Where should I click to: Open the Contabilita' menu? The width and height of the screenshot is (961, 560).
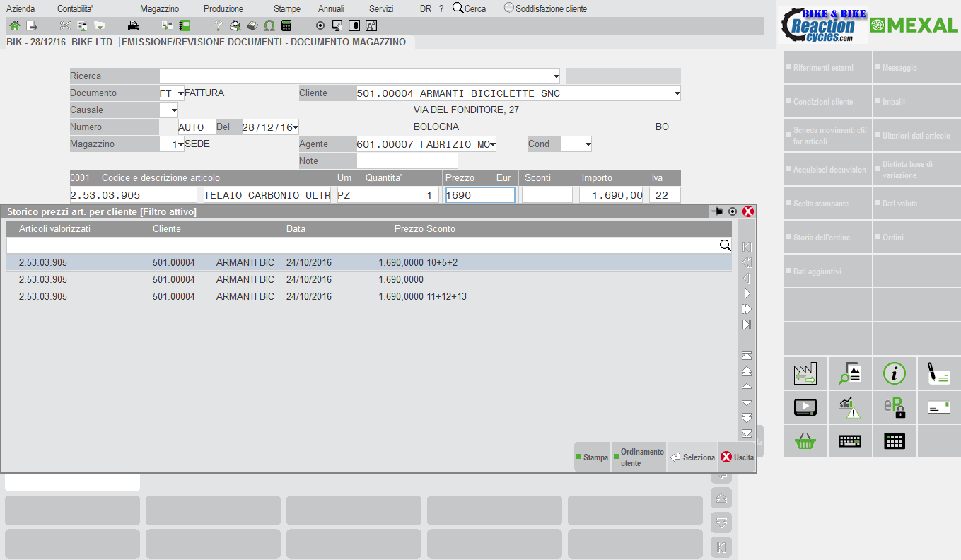75,9
